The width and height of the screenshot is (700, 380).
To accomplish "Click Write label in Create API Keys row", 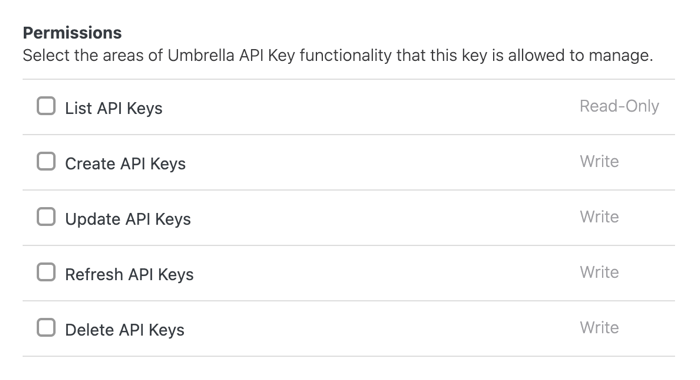I will tap(599, 162).
